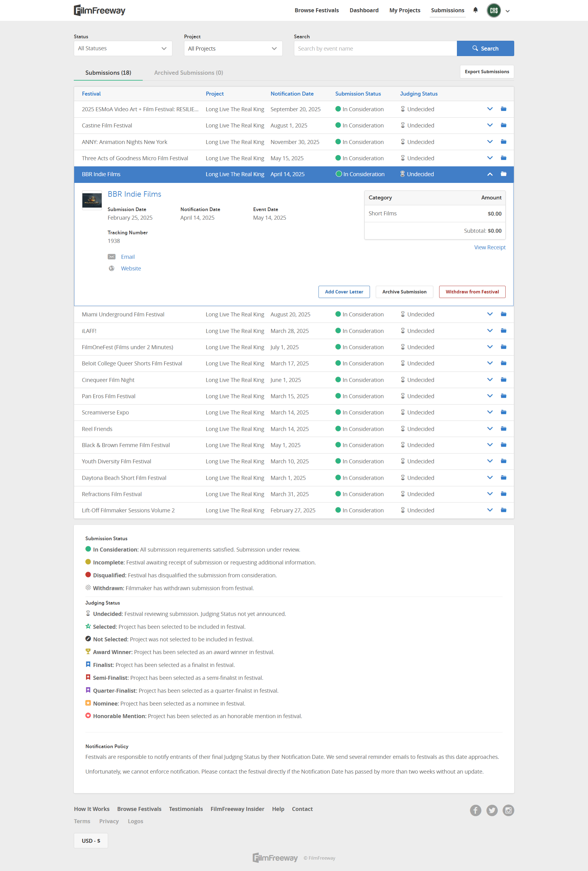This screenshot has height=871, width=588.
Task: Click the CRS profile avatar
Action: pyautogui.click(x=494, y=10)
